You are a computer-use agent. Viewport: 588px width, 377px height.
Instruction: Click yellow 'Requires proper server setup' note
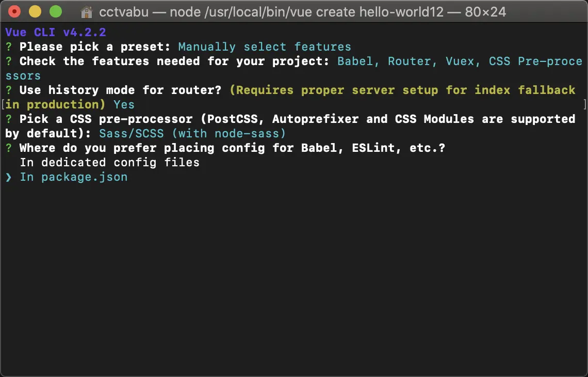[290, 97]
